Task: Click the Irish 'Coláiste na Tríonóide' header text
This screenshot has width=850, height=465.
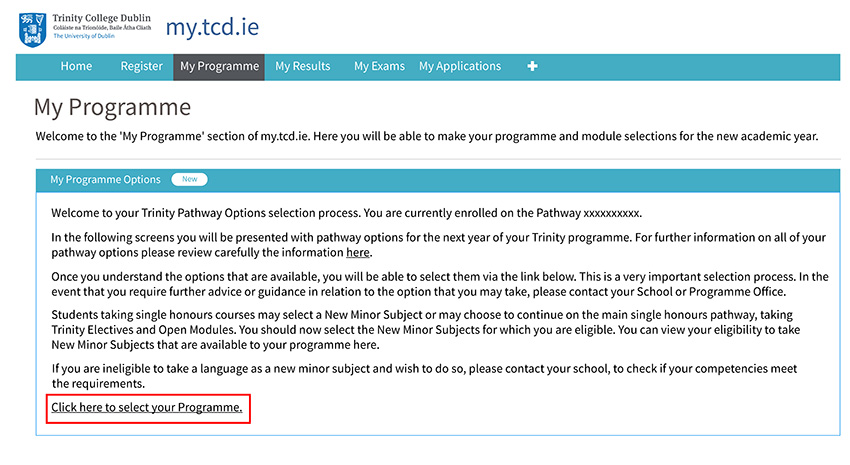Action: pyautogui.click(x=102, y=28)
